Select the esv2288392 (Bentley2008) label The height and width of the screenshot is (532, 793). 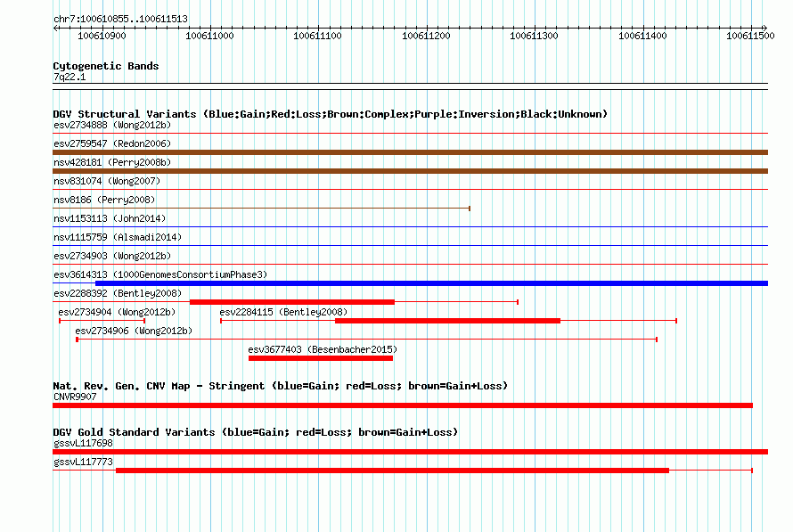point(118,293)
